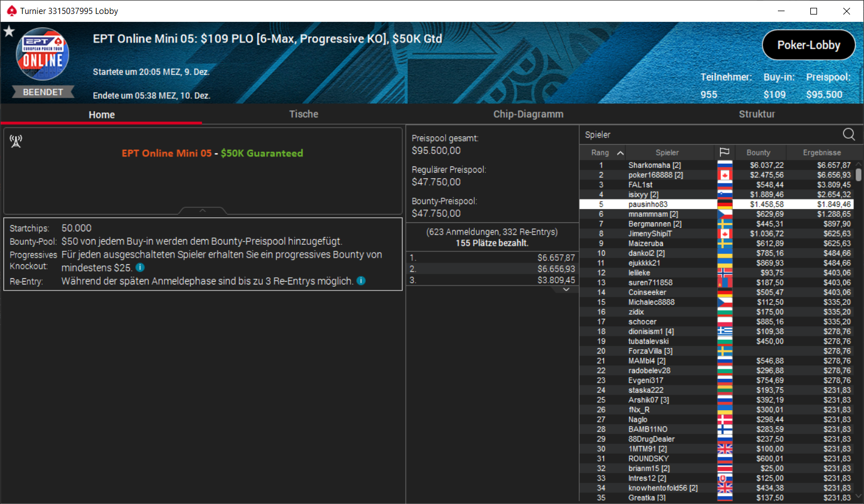
Task: Select player knowhentofold56 [2]
Action: 716,488
